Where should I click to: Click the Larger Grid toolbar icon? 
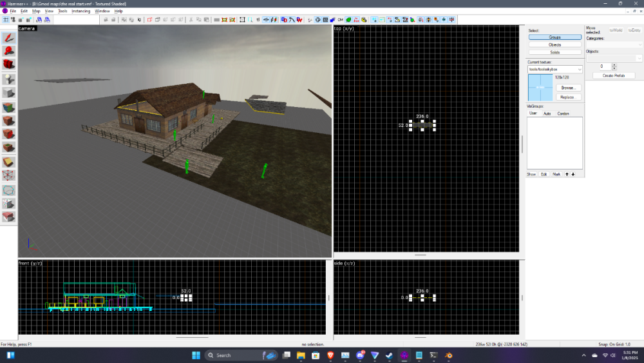28,20
